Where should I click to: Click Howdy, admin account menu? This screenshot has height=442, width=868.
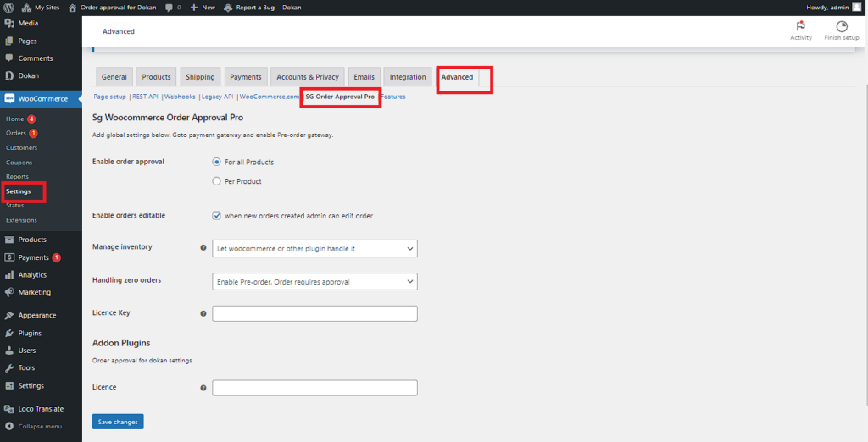[x=834, y=8]
